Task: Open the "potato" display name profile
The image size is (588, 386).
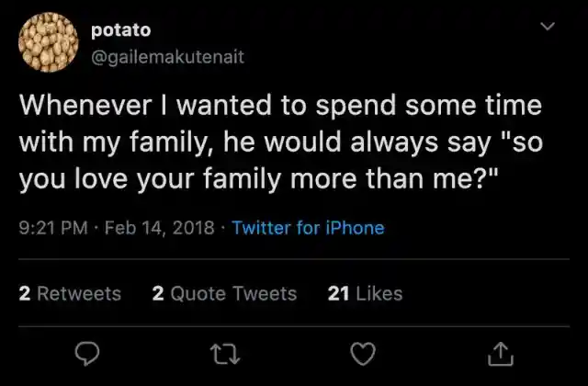Action: (x=121, y=29)
